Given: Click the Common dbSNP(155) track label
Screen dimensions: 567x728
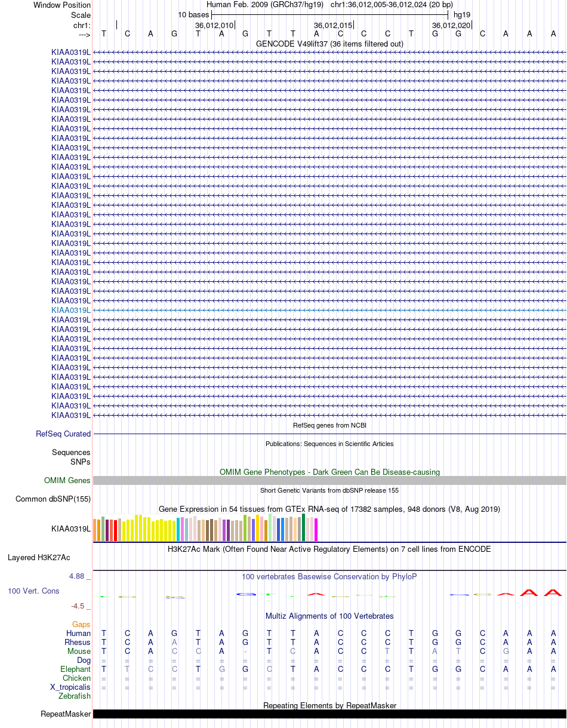Looking at the screenshot, I should [53, 499].
